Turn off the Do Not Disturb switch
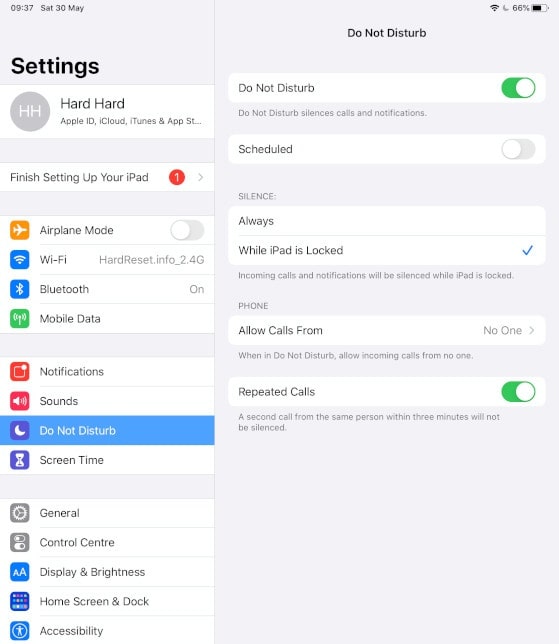The image size is (559, 644). coord(518,88)
